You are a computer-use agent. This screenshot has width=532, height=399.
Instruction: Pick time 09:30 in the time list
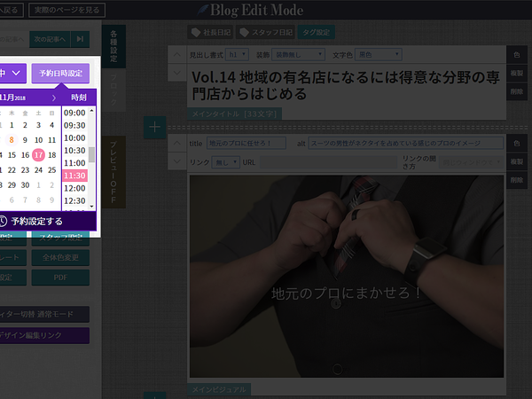(x=74, y=126)
